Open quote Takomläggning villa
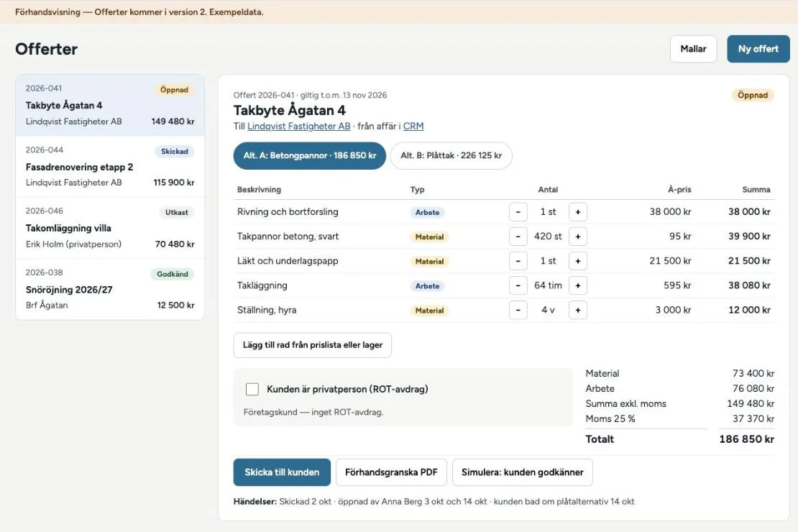 click(x=110, y=228)
